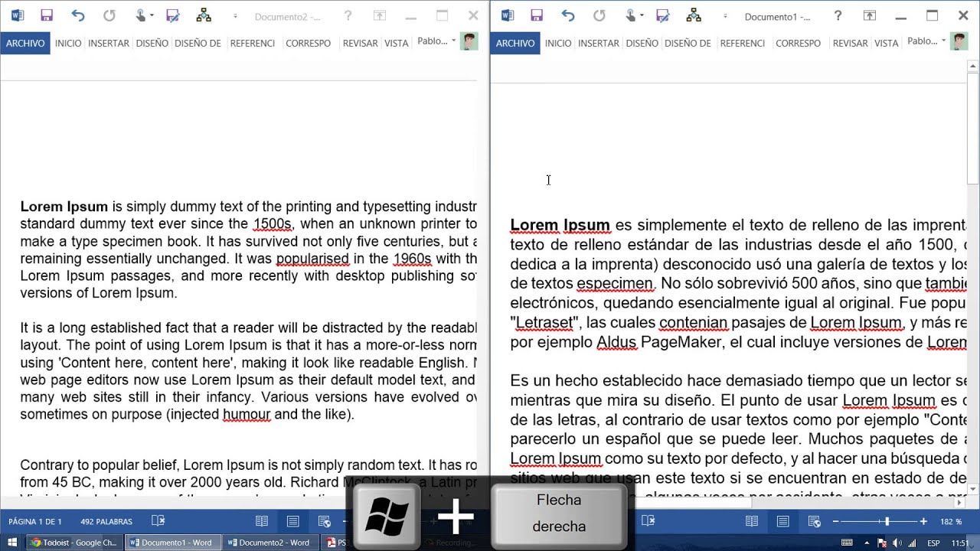Viewport: 980px width, 551px height.
Task: Click zoom in plus button in Documento1
Action: click(x=923, y=522)
